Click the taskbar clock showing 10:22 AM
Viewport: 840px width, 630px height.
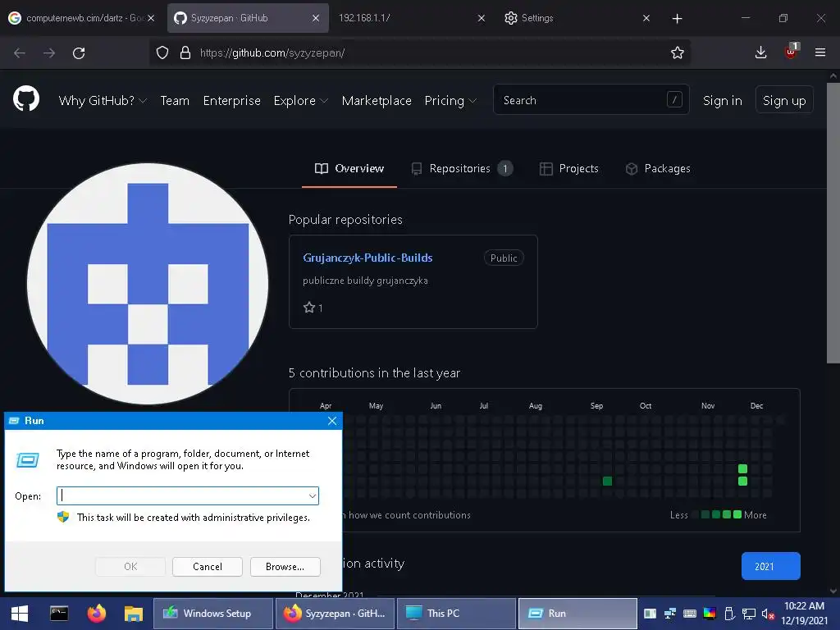coord(804,614)
